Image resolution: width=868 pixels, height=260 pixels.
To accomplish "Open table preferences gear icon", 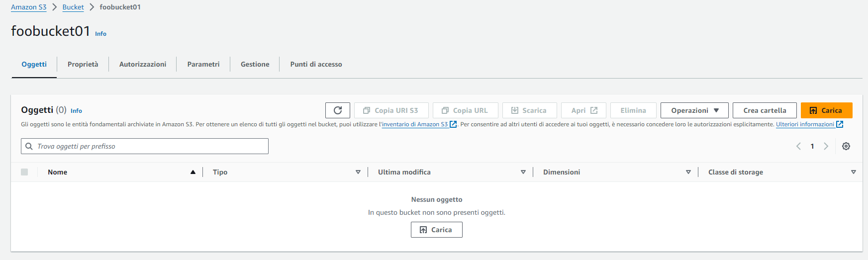I will tap(846, 146).
